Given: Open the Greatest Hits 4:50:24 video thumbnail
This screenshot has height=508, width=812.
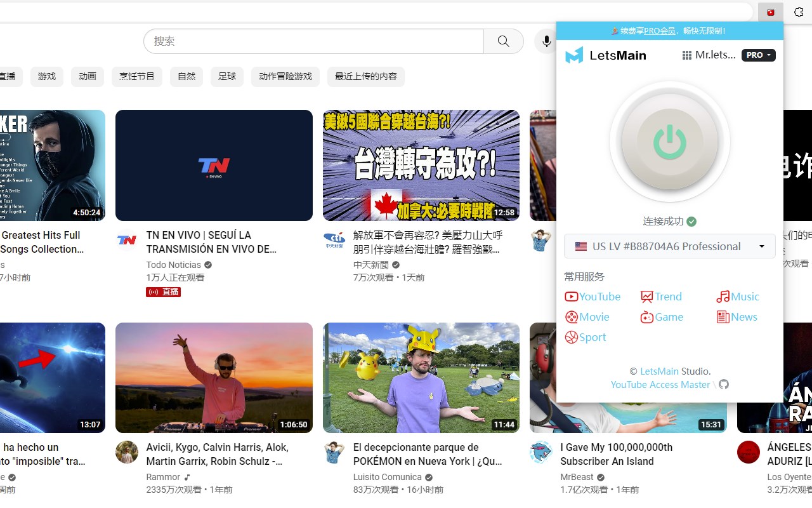Looking at the screenshot, I should point(53,165).
